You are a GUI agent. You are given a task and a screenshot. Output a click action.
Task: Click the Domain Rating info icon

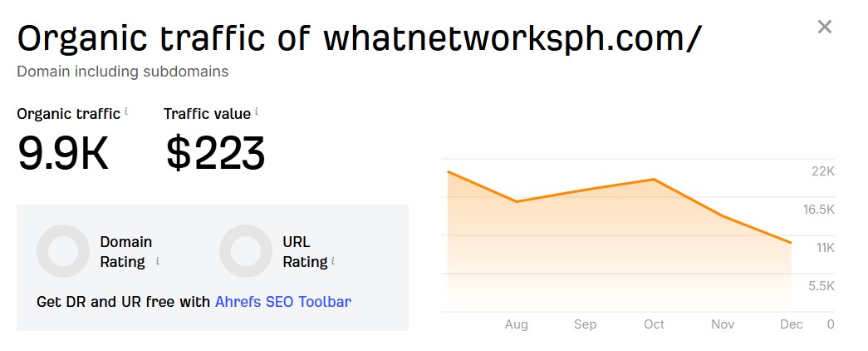(x=158, y=261)
